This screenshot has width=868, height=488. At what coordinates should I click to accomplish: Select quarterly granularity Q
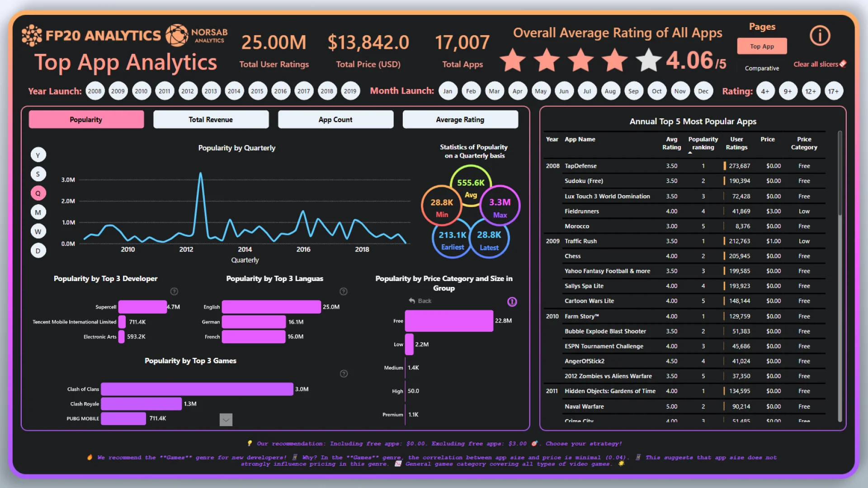click(x=38, y=193)
